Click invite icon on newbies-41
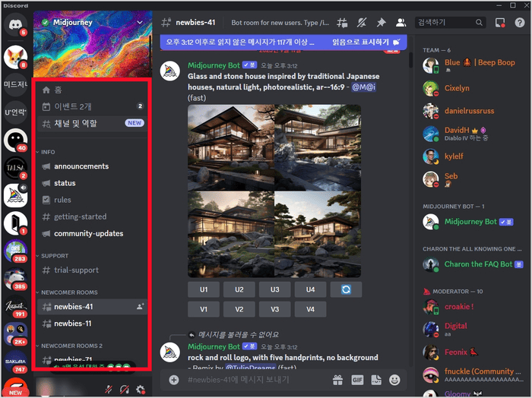Image resolution: width=532 pixels, height=398 pixels. [x=140, y=306]
